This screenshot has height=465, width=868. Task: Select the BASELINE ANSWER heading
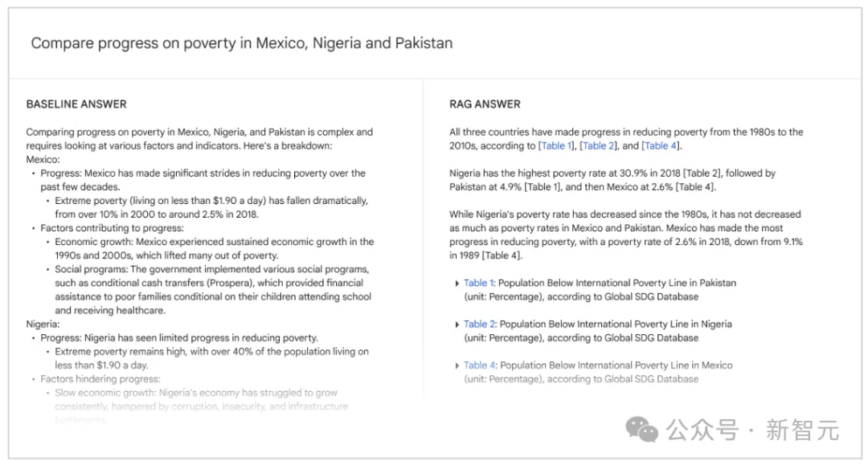click(x=76, y=104)
